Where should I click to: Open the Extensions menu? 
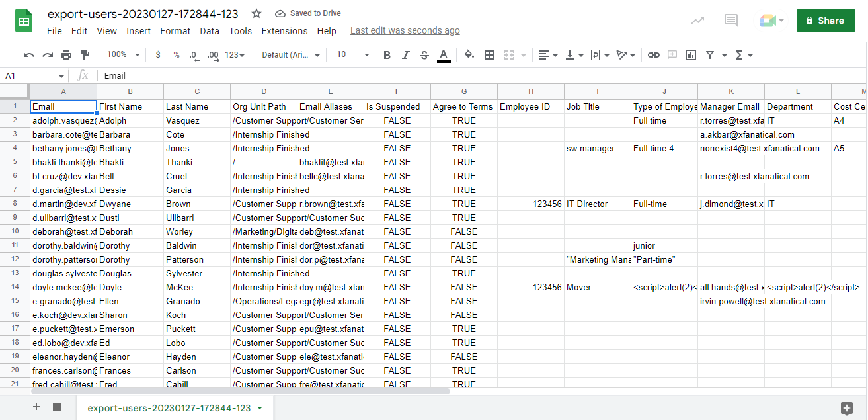pos(284,31)
